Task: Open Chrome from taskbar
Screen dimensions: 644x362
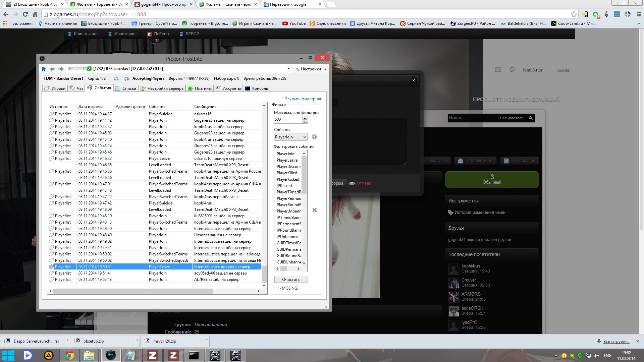Action: [x=69, y=355]
